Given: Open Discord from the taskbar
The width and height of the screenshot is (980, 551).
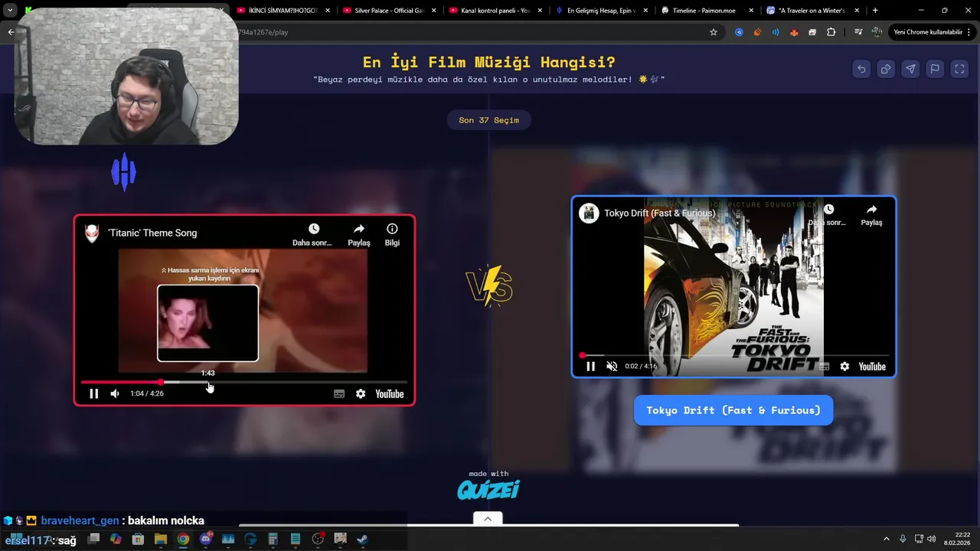Looking at the screenshot, I should [x=205, y=539].
